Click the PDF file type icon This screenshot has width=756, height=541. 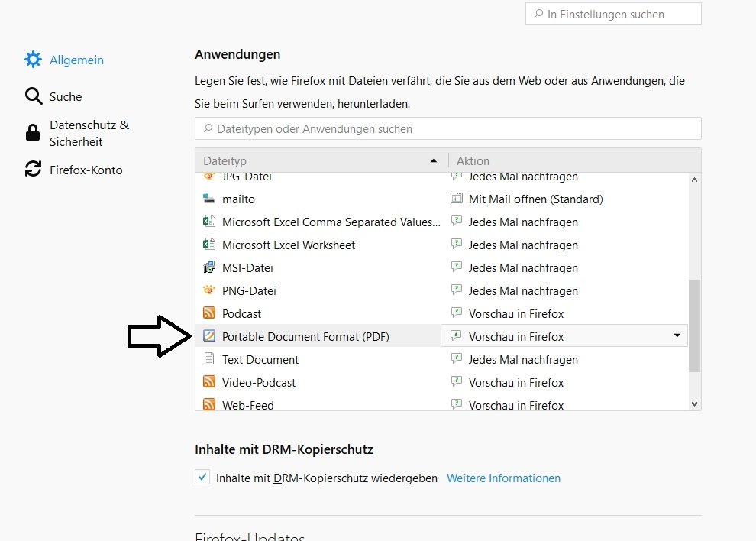coord(208,335)
